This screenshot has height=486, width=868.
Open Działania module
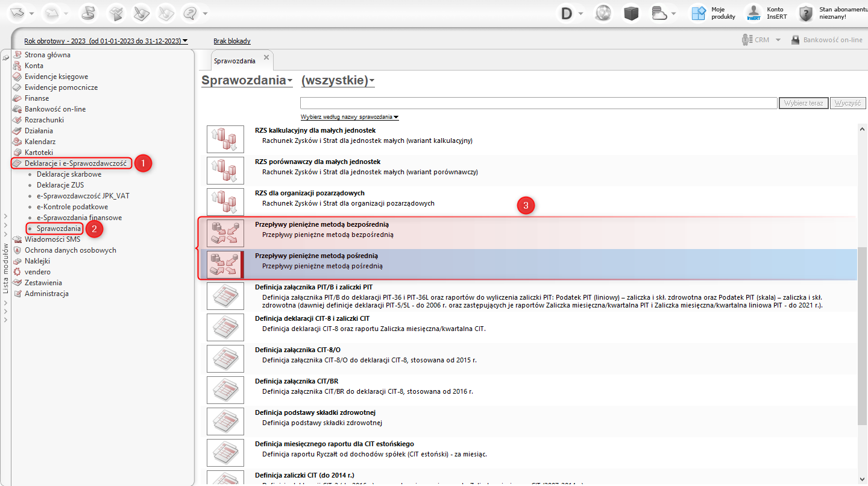tap(39, 131)
